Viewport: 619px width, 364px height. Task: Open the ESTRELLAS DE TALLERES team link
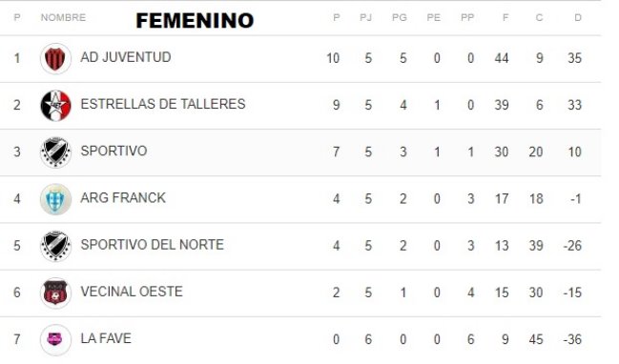tap(163, 104)
